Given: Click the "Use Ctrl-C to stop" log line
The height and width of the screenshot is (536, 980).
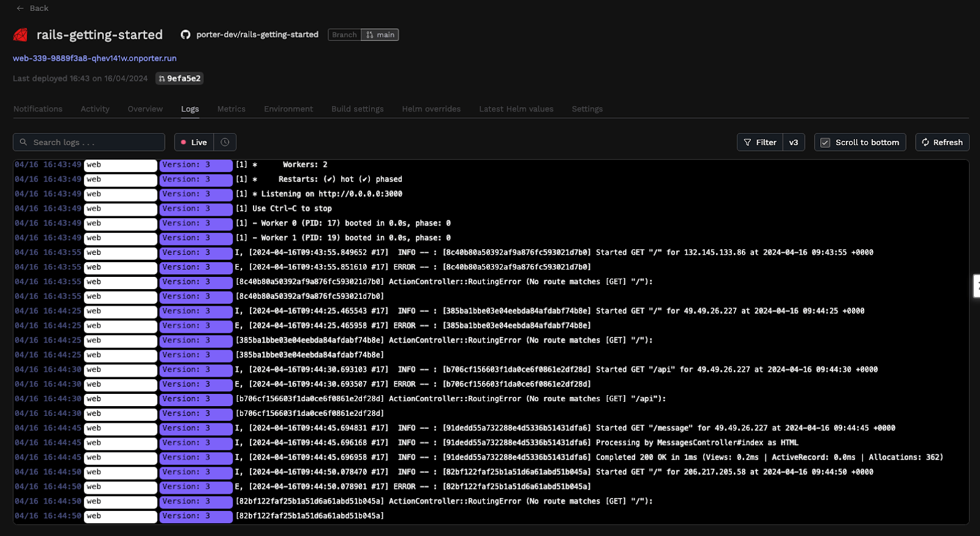Looking at the screenshot, I should [x=284, y=209].
